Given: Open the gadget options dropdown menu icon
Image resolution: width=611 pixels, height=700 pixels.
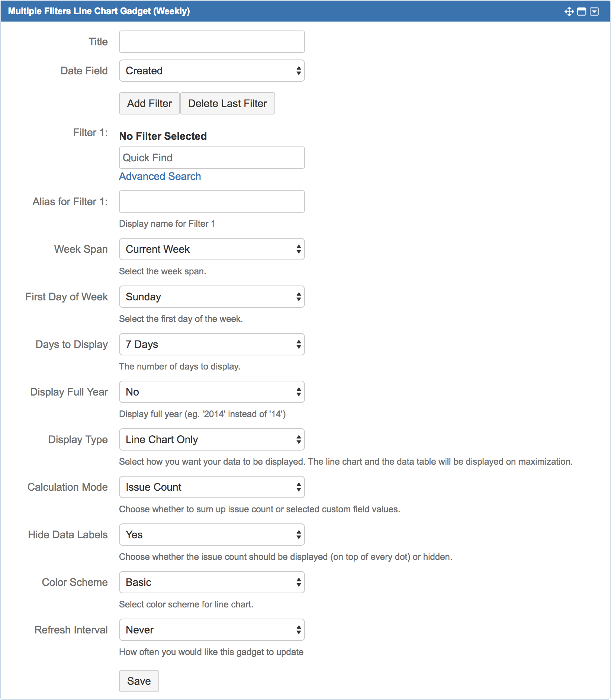Looking at the screenshot, I should coord(594,12).
